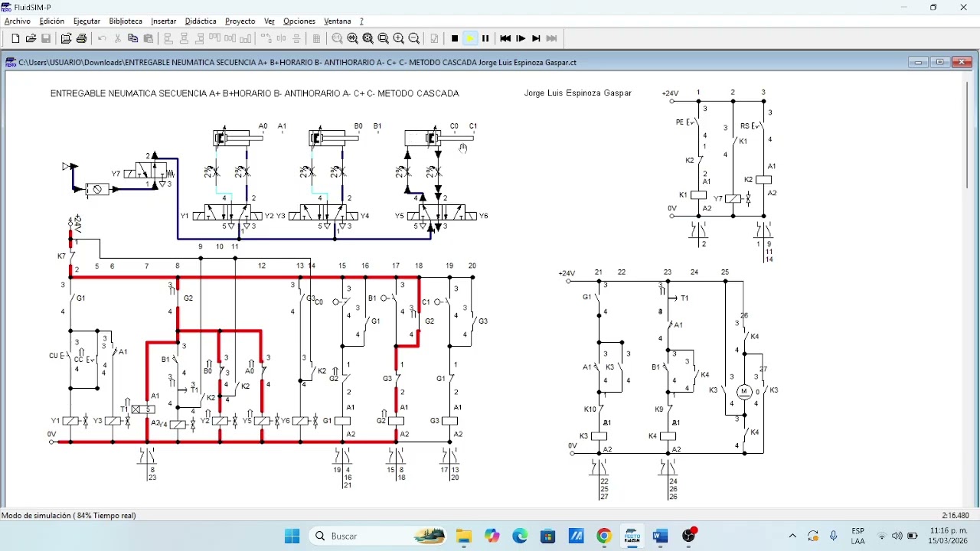
Task: Click the Undo arrow icon
Action: [102, 38]
